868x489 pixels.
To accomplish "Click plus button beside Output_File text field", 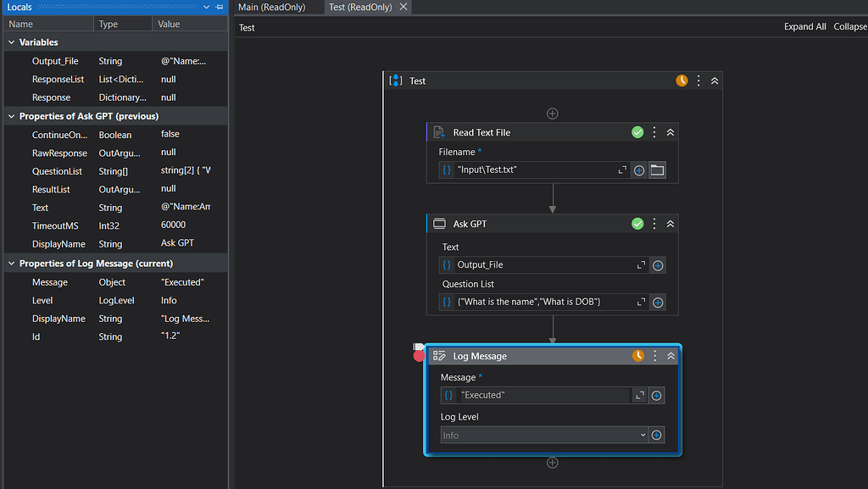I will click(x=658, y=265).
